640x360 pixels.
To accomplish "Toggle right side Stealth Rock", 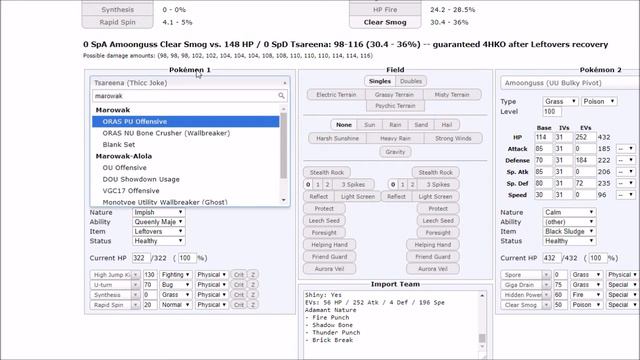I will tap(436, 173).
